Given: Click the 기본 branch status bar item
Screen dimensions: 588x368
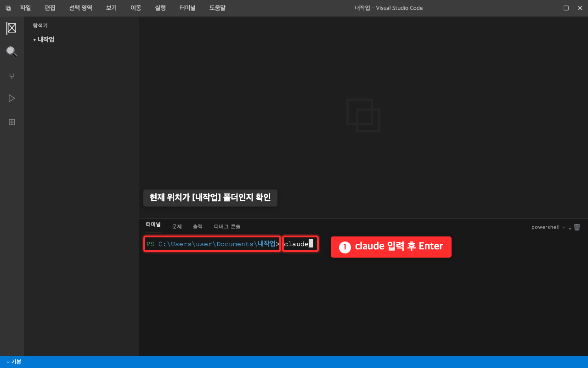Looking at the screenshot, I should (14, 362).
